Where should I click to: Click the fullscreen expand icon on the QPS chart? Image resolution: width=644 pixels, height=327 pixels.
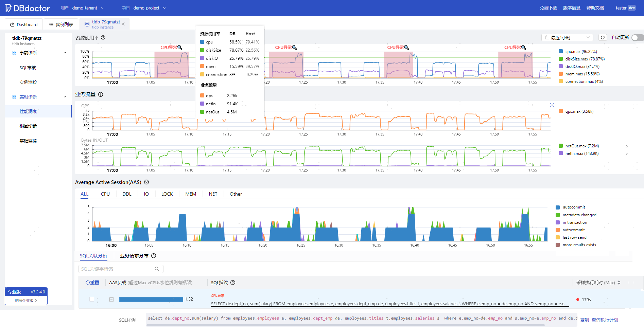tap(552, 105)
